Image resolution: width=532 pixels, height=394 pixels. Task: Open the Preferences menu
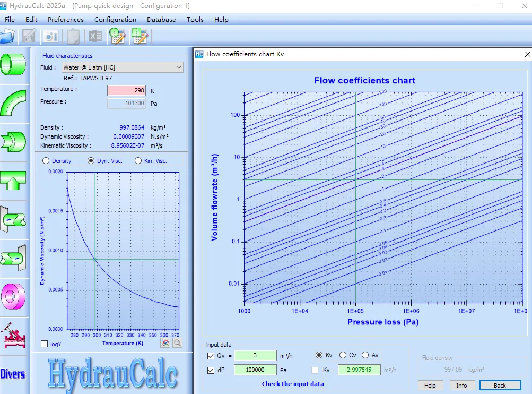(x=65, y=19)
